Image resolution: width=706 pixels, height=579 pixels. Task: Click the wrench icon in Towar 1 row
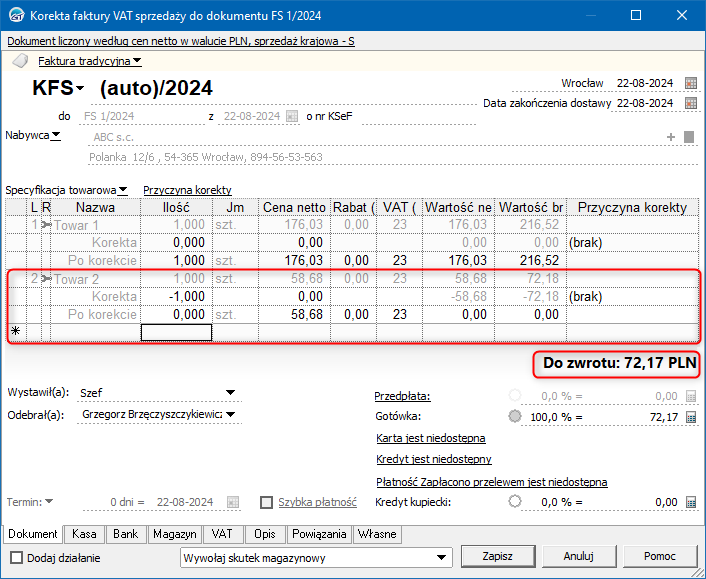(46, 225)
